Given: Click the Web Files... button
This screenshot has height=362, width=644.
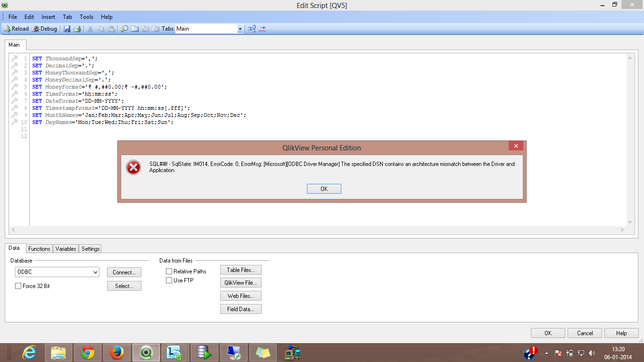Looking at the screenshot, I should point(241,296).
